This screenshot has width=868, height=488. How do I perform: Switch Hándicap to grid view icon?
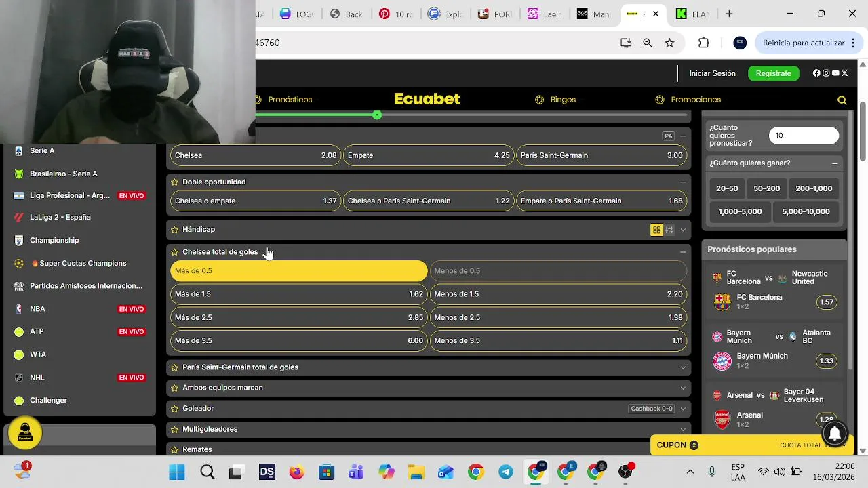tap(656, 230)
